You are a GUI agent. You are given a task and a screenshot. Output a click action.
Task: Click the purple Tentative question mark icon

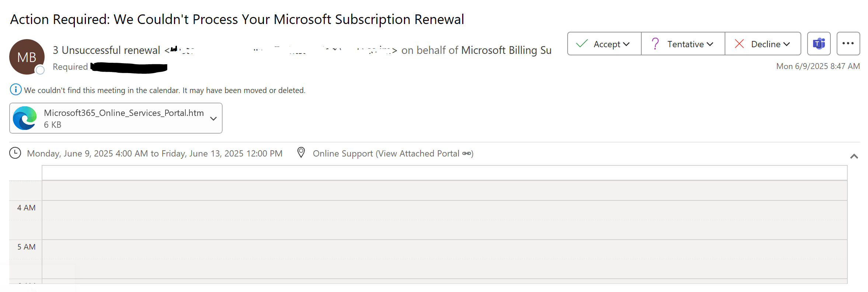[655, 44]
